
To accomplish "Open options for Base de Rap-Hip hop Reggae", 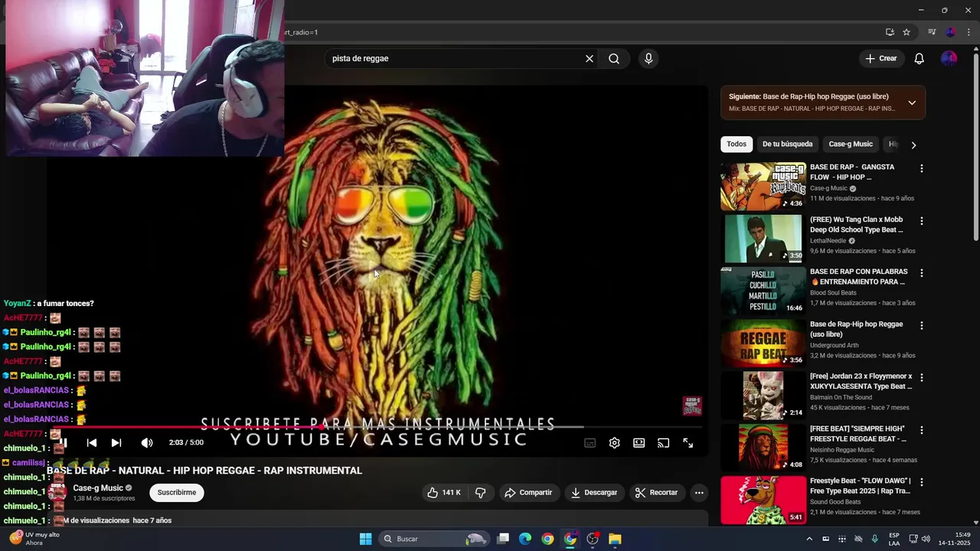I will pyautogui.click(x=922, y=325).
